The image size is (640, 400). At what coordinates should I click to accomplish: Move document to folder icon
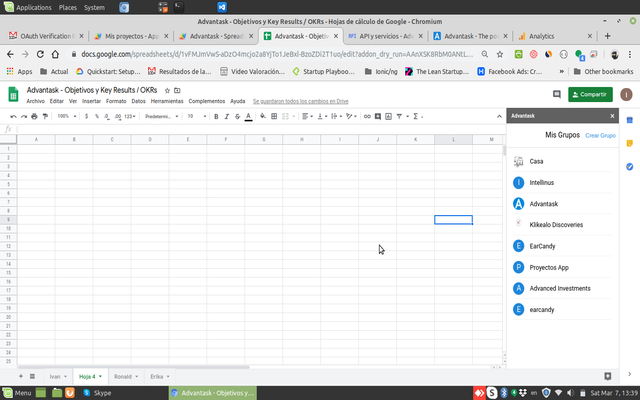[177, 90]
